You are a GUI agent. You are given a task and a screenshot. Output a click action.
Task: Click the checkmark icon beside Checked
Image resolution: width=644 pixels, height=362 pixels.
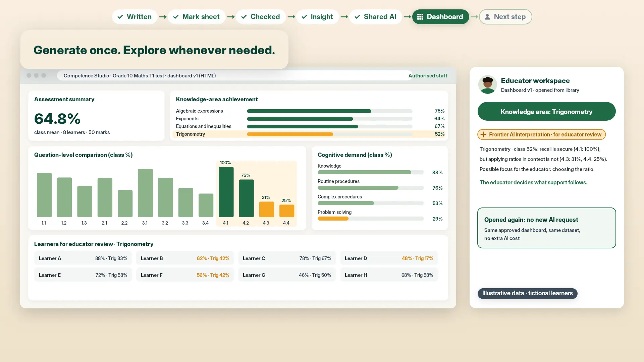[x=244, y=17]
